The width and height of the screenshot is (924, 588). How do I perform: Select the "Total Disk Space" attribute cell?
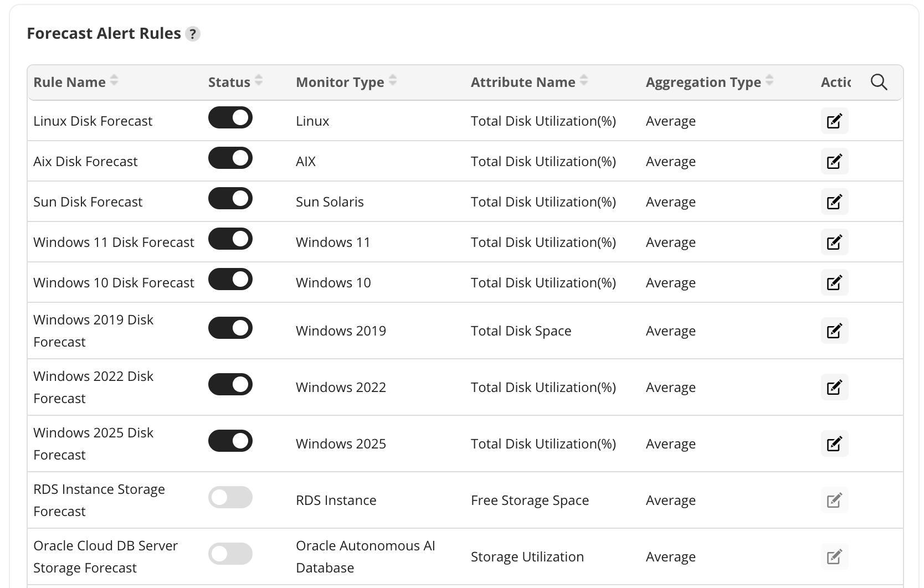(x=521, y=331)
